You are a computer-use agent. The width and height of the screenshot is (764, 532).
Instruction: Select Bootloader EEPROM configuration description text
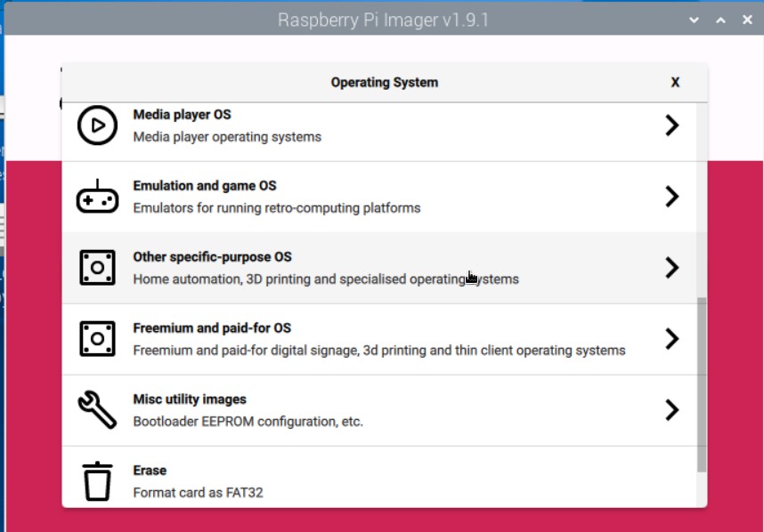coord(248,422)
